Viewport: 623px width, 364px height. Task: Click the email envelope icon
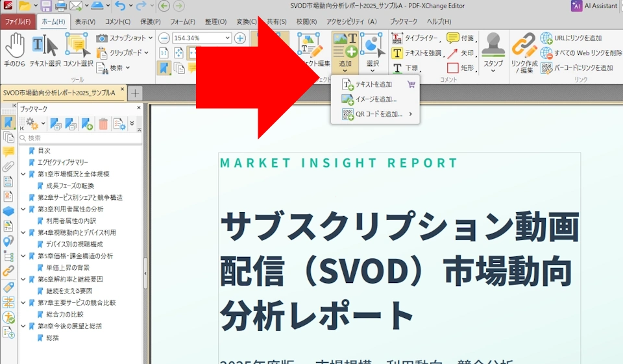tap(75, 6)
